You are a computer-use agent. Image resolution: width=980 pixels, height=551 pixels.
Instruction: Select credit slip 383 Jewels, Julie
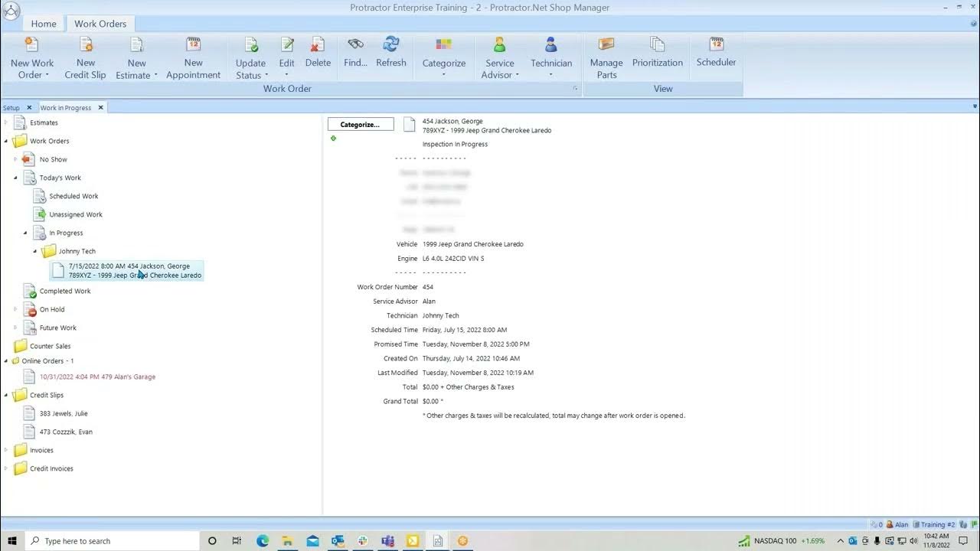[64, 413]
